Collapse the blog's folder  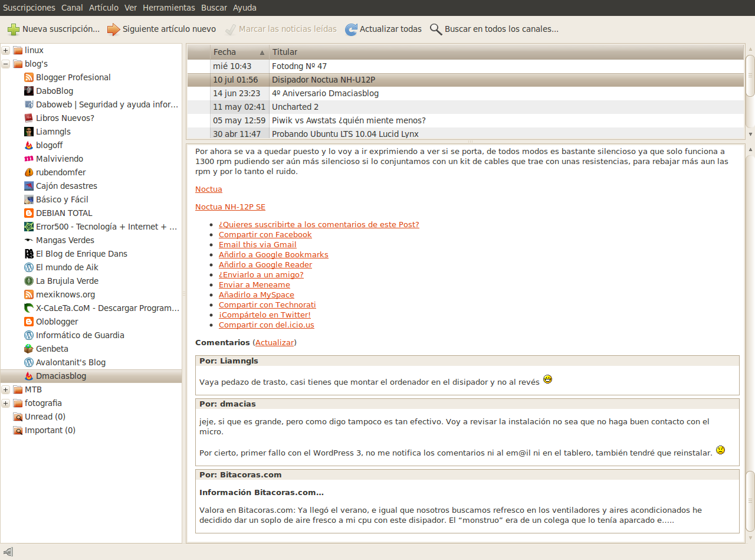click(6, 64)
